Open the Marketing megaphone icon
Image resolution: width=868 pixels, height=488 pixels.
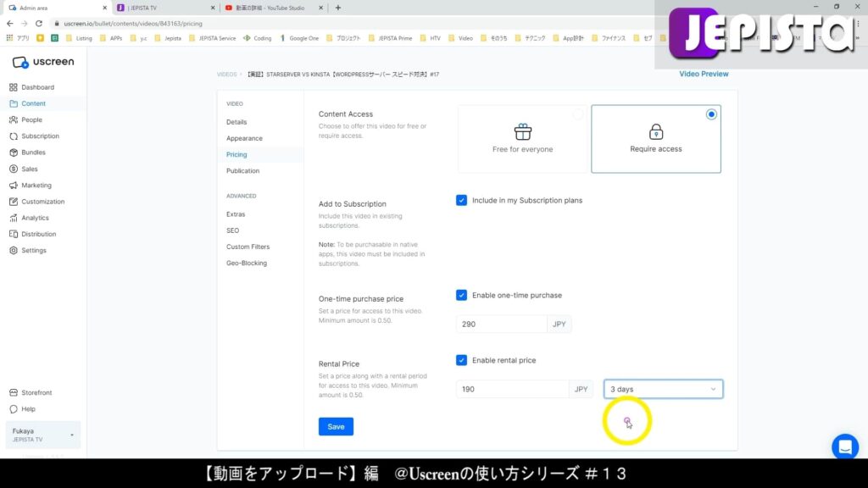14,186
